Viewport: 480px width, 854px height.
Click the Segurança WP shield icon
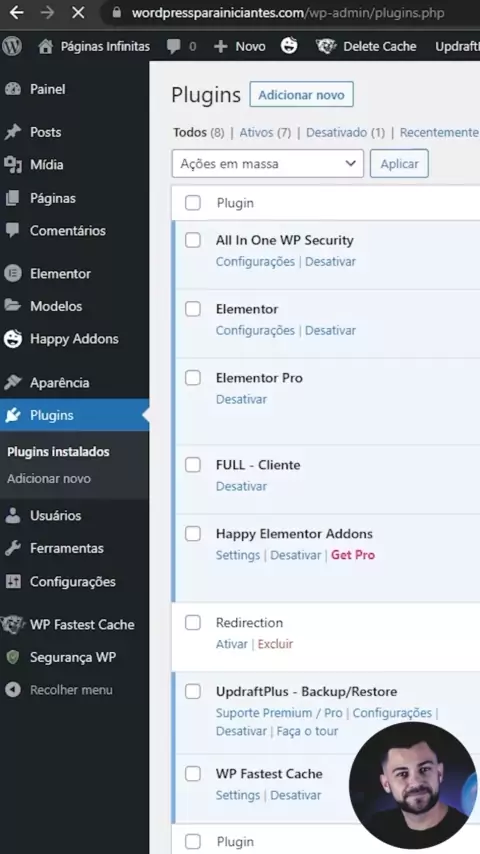click(13, 657)
